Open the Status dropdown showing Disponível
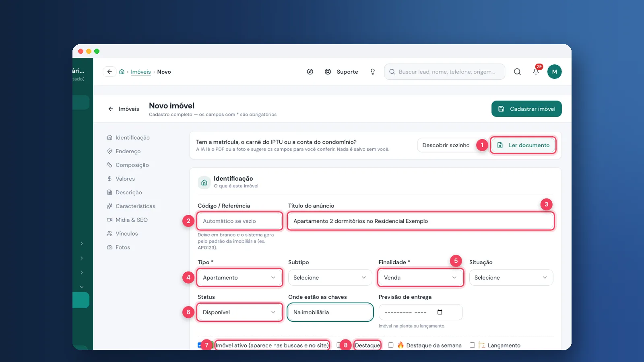 click(239, 312)
